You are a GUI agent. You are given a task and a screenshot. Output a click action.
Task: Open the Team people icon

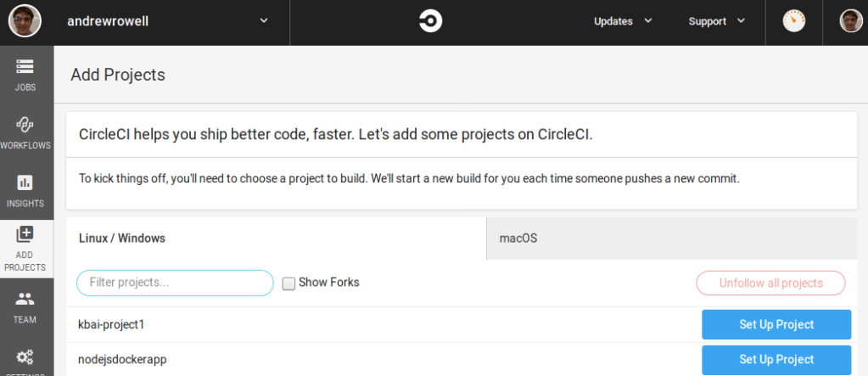[25, 300]
